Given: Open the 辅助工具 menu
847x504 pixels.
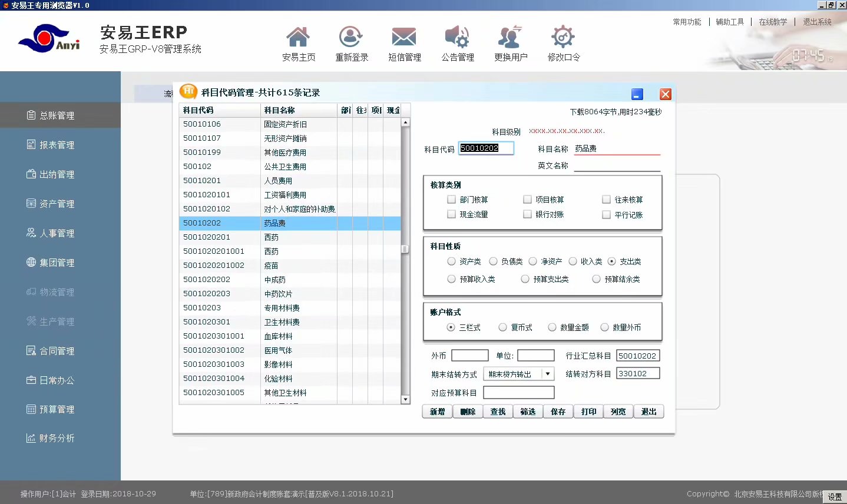Looking at the screenshot, I should click(730, 22).
